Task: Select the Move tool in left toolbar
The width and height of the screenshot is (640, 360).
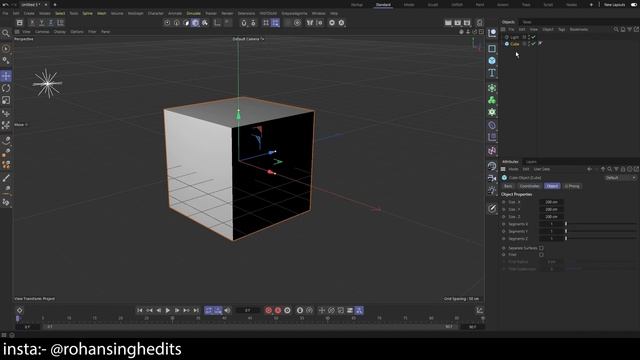Action: 6,76
